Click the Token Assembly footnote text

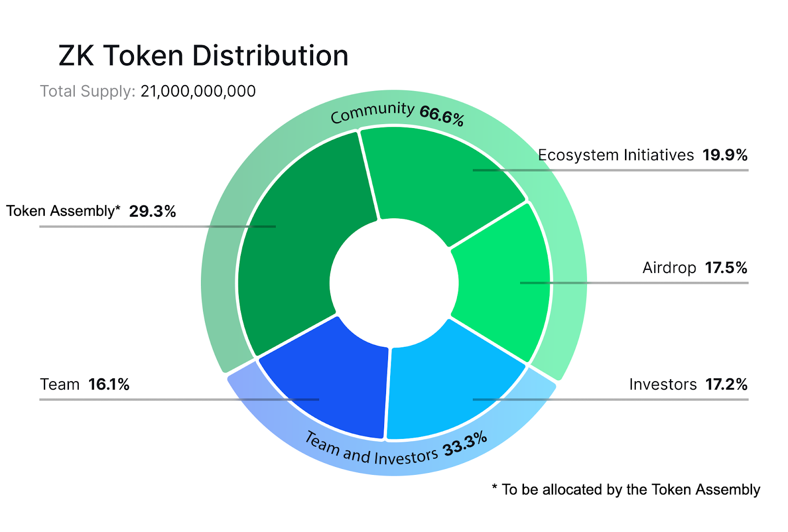coord(626,490)
